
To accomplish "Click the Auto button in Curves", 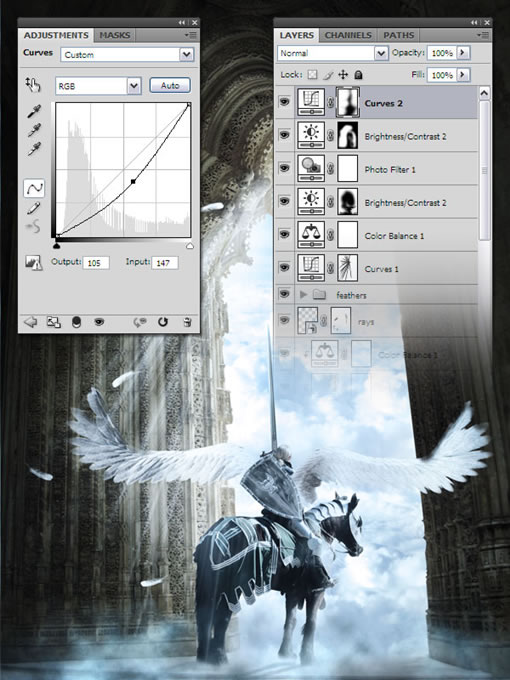I will click(x=170, y=85).
